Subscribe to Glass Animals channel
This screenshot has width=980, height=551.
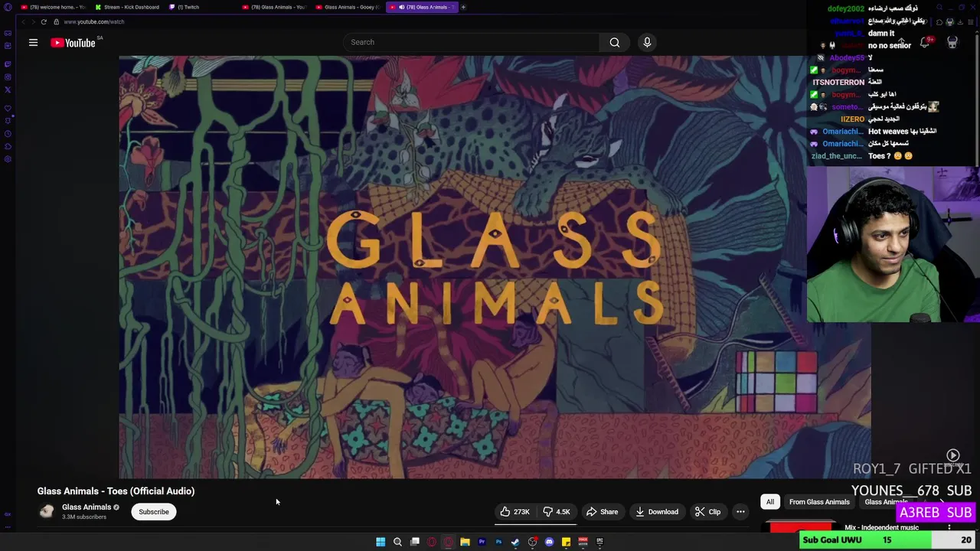pos(154,512)
